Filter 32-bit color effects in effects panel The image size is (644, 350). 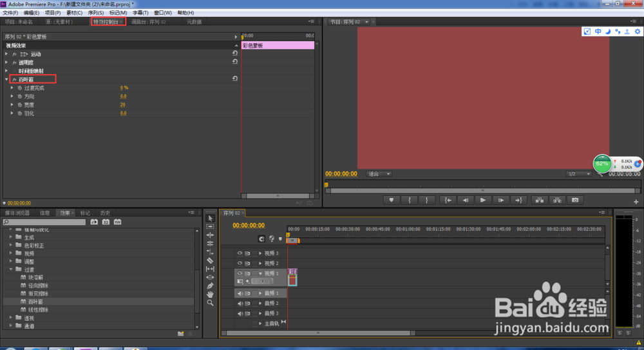(106, 222)
